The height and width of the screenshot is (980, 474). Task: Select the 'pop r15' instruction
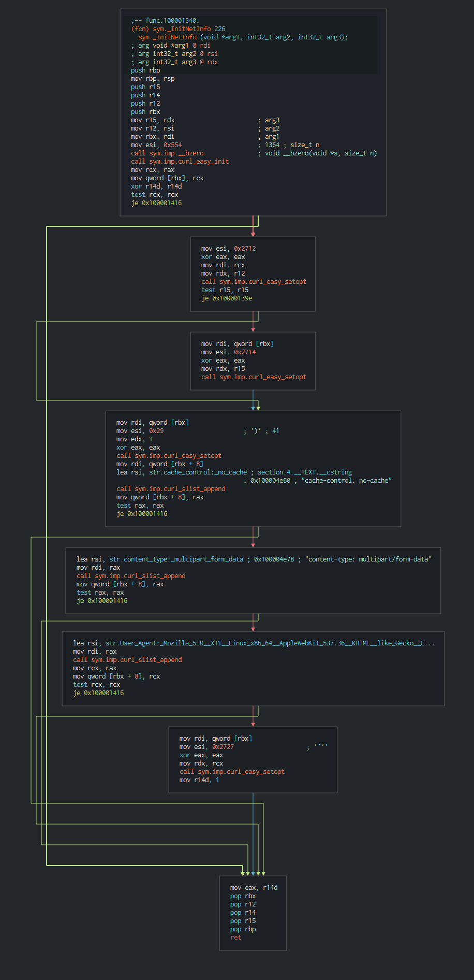pos(243,921)
